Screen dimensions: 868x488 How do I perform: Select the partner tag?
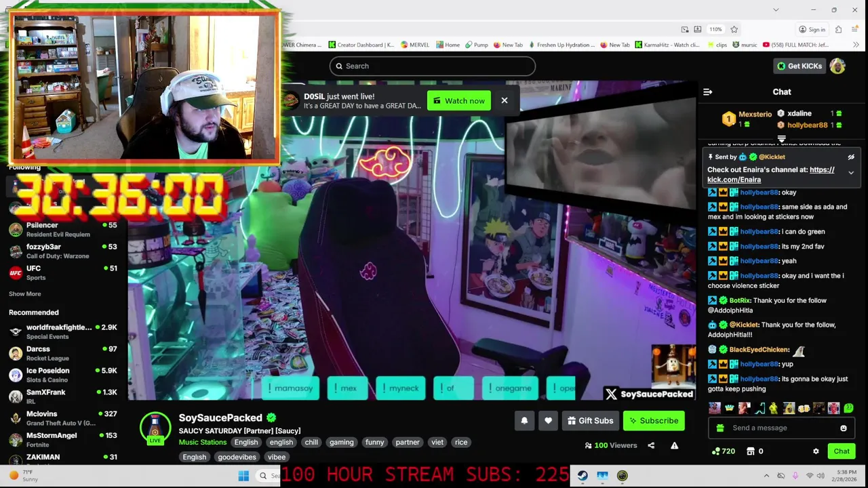click(408, 443)
